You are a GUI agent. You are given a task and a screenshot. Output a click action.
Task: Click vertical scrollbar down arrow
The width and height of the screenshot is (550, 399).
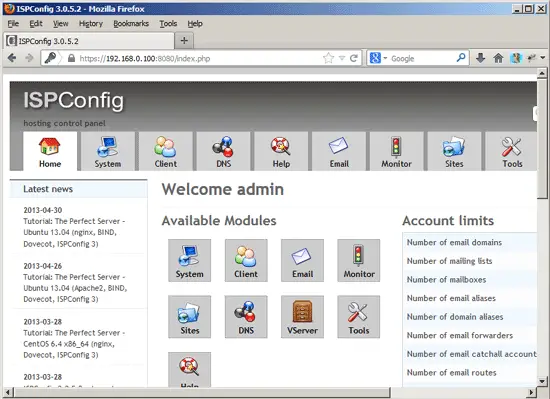click(x=542, y=381)
